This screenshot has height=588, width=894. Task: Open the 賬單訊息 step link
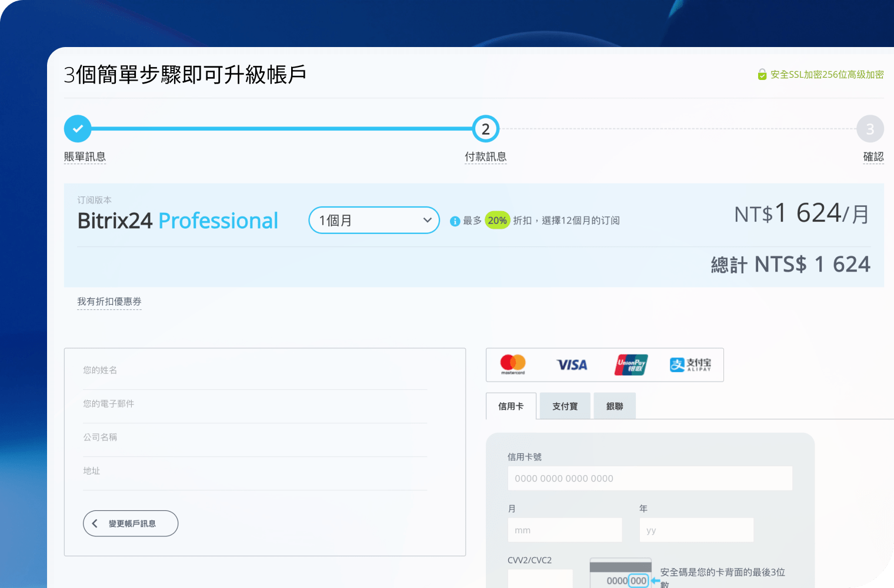pyautogui.click(x=85, y=157)
